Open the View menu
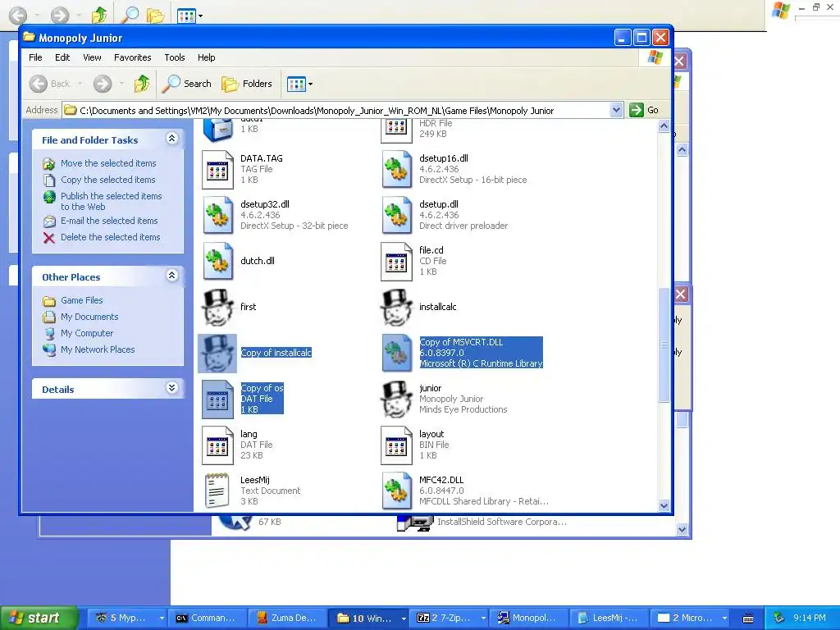This screenshot has height=630, width=840. tap(92, 57)
